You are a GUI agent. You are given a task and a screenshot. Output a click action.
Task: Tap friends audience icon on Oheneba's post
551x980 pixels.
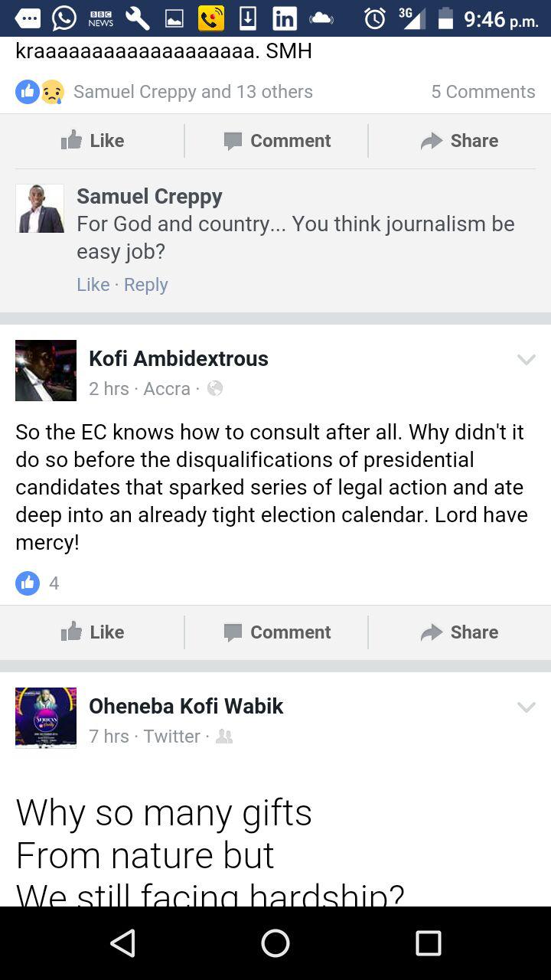[224, 736]
